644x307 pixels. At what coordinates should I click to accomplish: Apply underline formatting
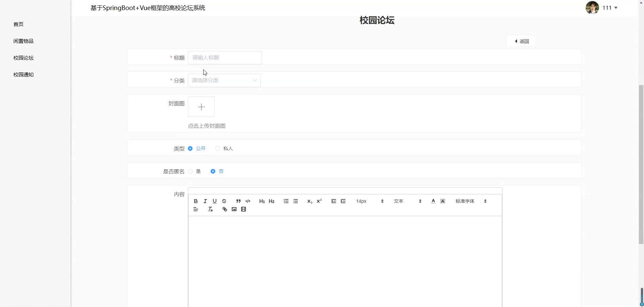click(215, 201)
